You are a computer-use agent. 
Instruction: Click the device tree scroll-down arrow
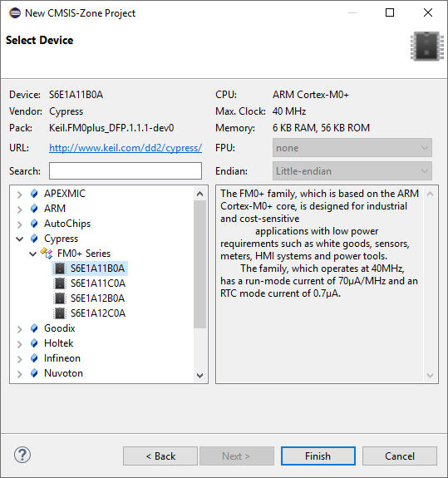pyautogui.click(x=200, y=375)
